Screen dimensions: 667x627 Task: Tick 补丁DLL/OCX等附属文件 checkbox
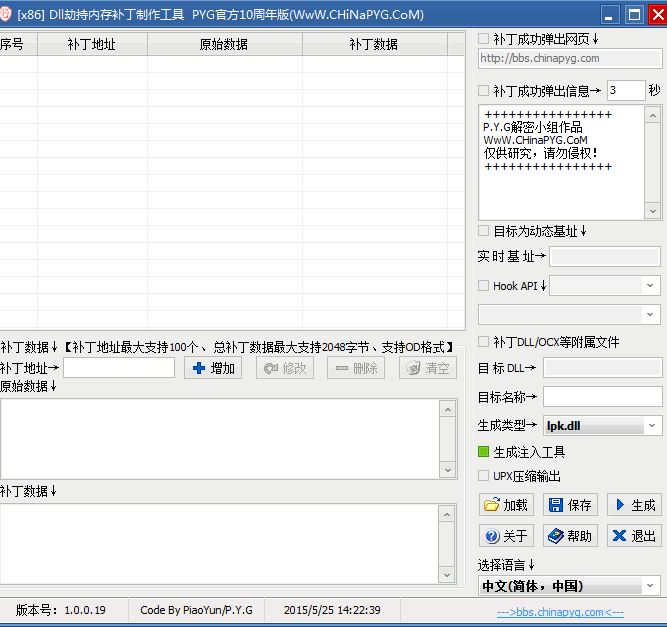(x=483, y=342)
